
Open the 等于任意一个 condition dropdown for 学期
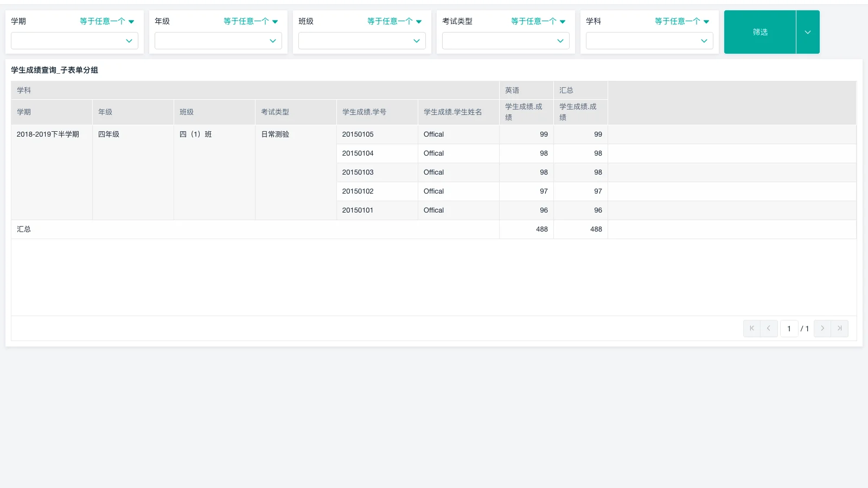tap(106, 21)
